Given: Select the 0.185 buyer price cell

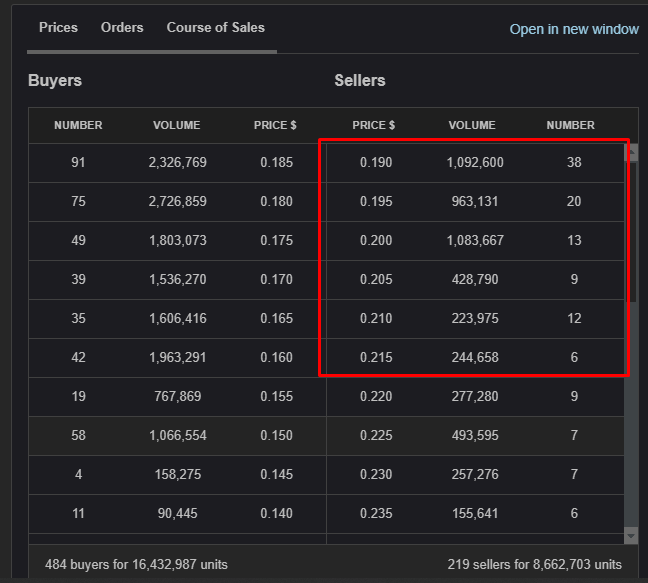Looking at the screenshot, I should (x=276, y=162).
